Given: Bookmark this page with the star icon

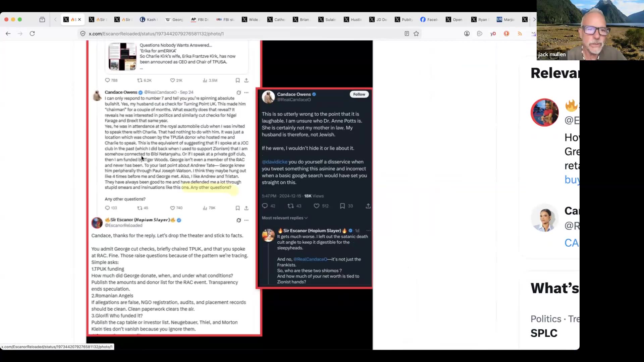Looking at the screenshot, I should (x=416, y=34).
